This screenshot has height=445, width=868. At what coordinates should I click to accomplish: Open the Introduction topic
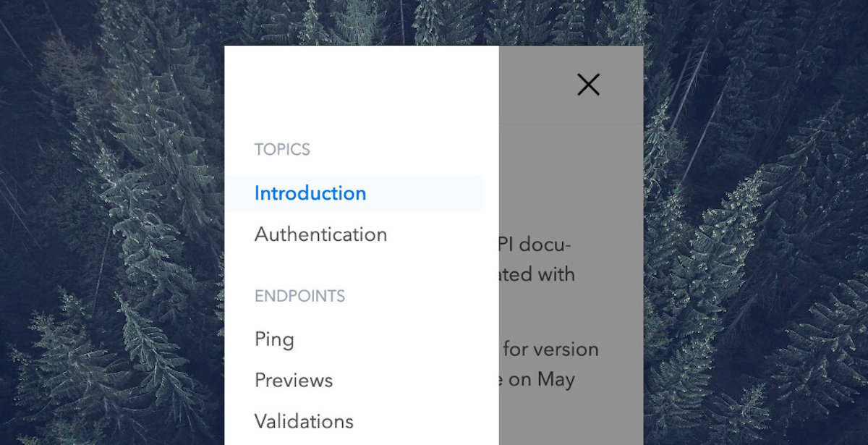[x=310, y=193]
